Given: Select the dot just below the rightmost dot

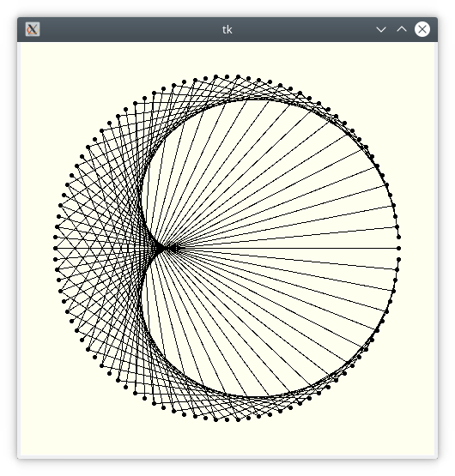Looking at the screenshot, I should [x=399, y=260].
